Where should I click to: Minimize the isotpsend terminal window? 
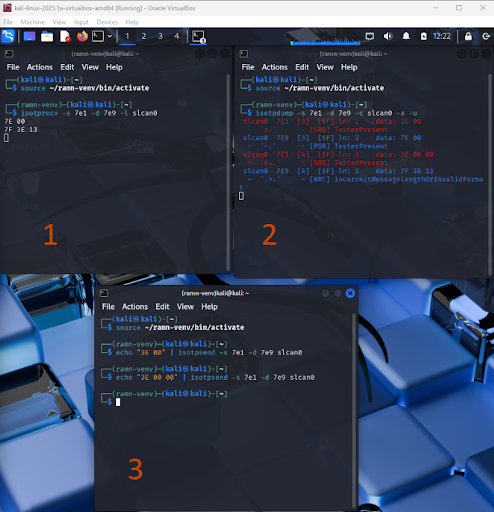[325, 293]
